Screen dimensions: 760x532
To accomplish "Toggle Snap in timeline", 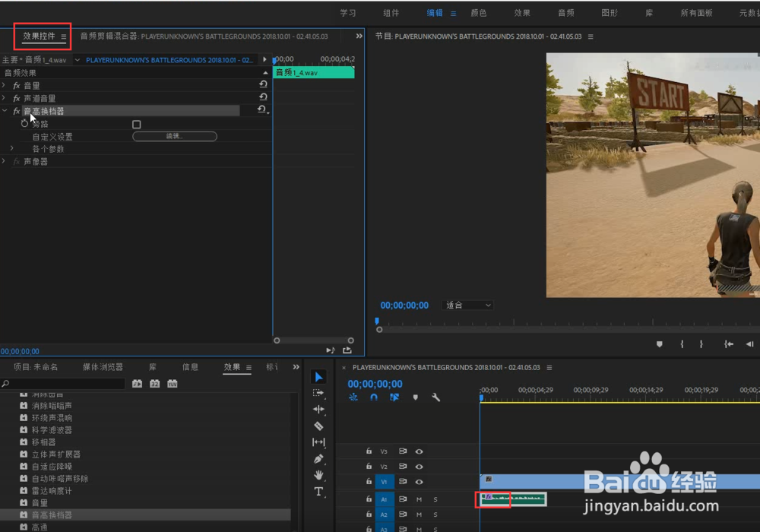I will pos(374,397).
